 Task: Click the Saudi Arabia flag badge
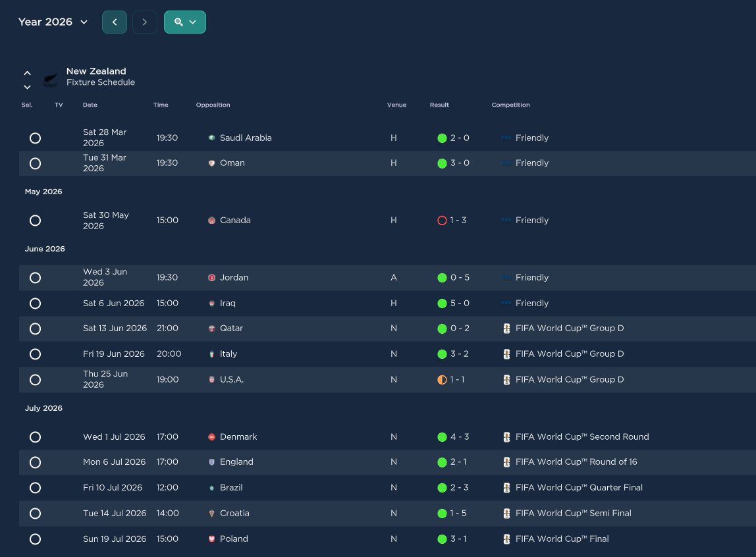click(211, 138)
